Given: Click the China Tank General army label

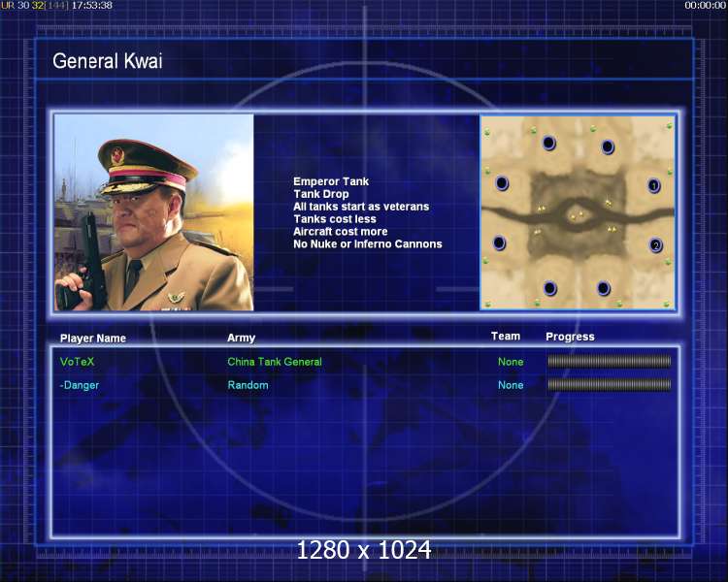Looking at the screenshot, I should pos(275,362).
